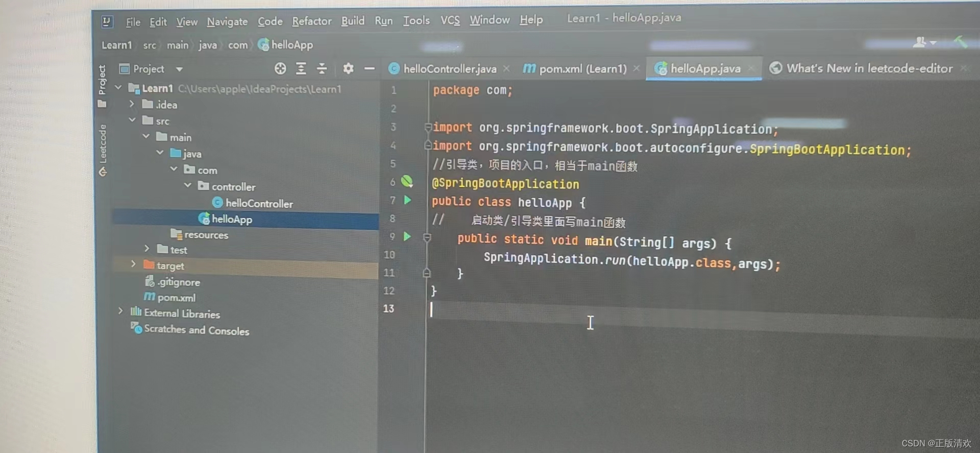980x453 pixels.
Task: Collapse the com package
Action: click(174, 169)
